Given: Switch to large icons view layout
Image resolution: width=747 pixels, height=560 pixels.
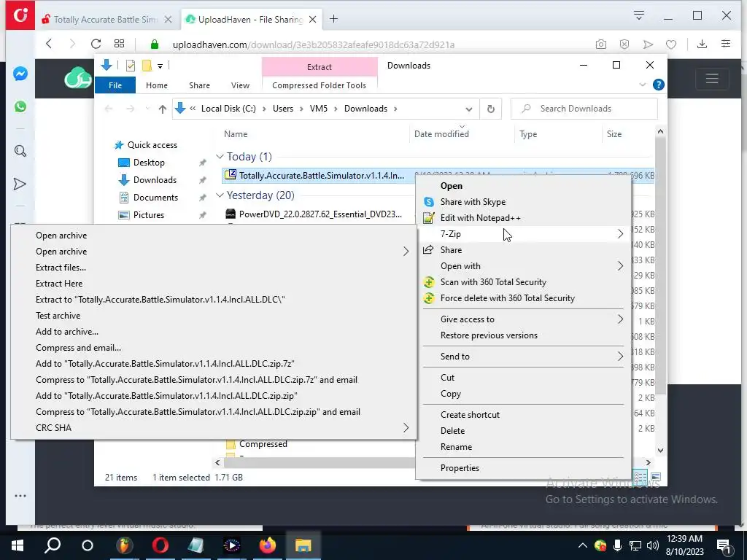Looking at the screenshot, I should [656, 476].
